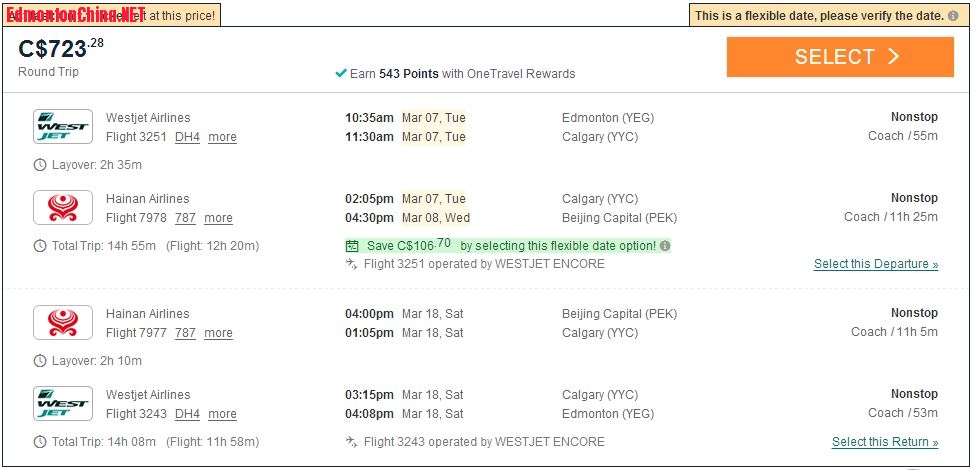Expand 'more' details for Flight 7977
The image size is (976, 470).
pos(218,333)
